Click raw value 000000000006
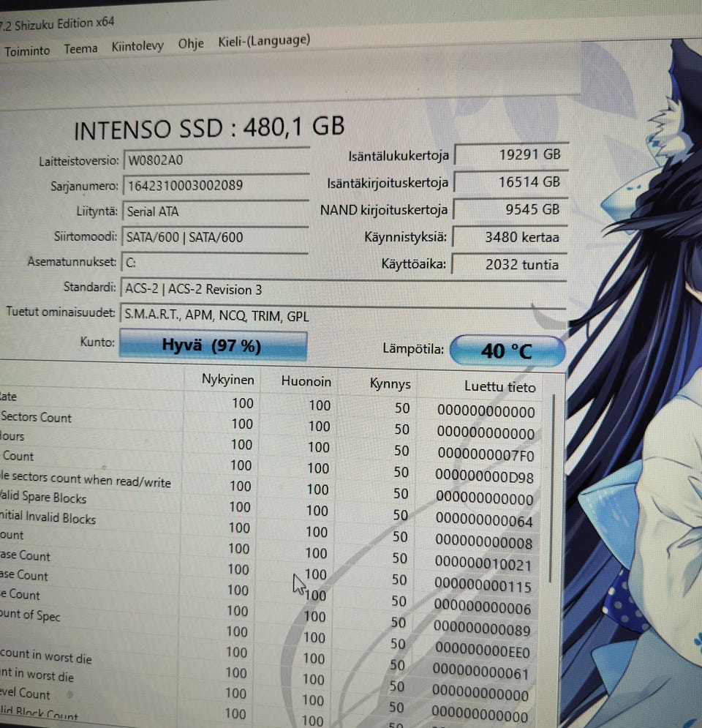The height and width of the screenshot is (728, 702). [482, 607]
